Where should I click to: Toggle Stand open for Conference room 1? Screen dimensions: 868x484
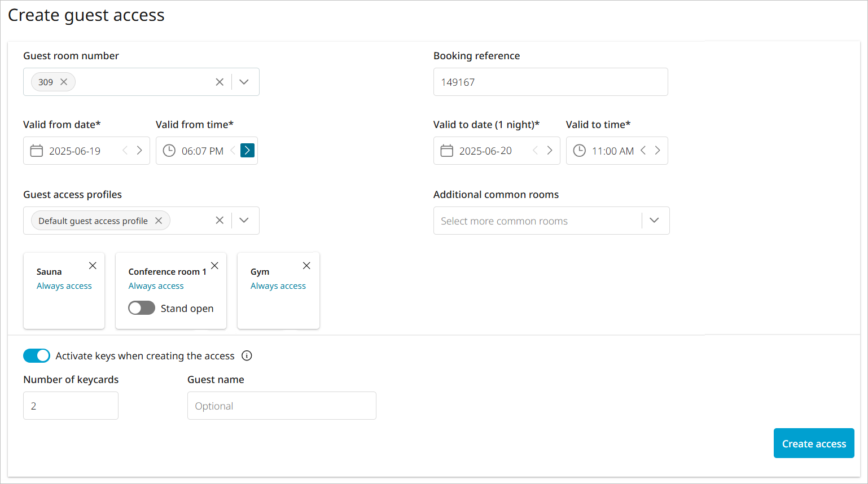pyautogui.click(x=142, y=308)
